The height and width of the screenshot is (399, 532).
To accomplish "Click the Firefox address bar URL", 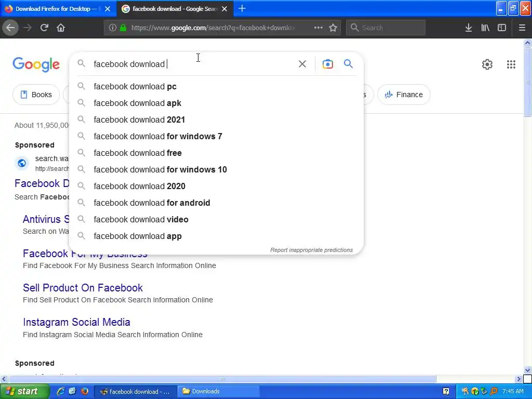I will (213, 28).
